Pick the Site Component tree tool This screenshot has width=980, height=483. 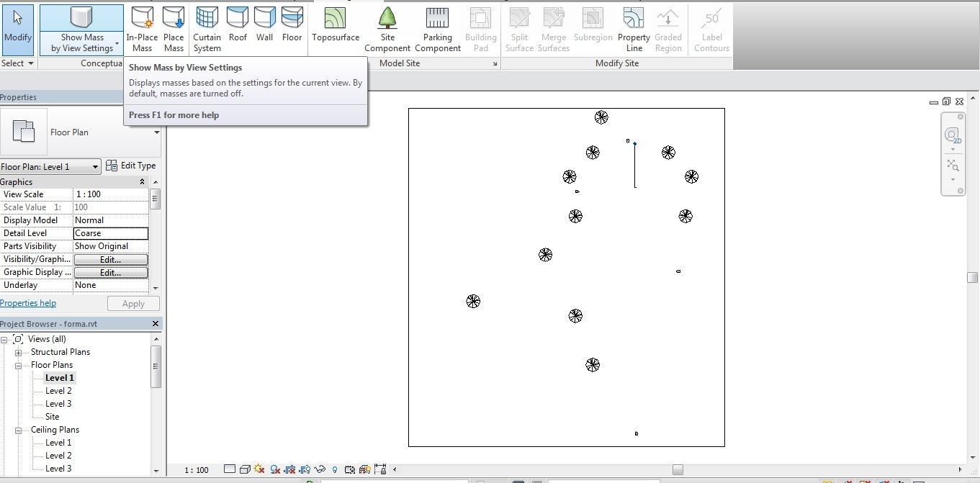387,30
